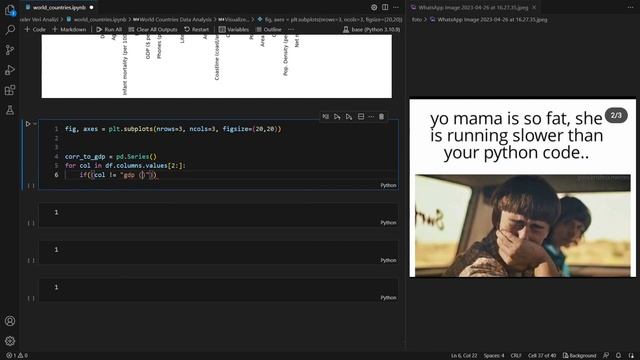
Task: Click the for col in df.columns line
Action: pos(125,165)
